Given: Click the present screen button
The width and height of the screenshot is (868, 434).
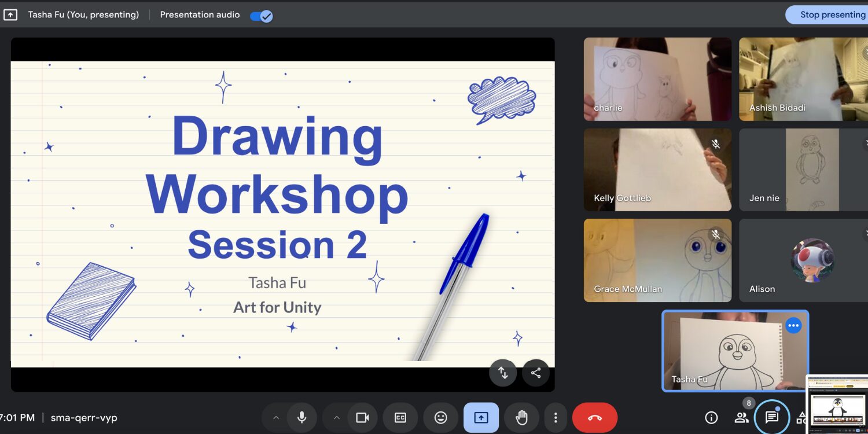Looking at the screenshot, I should (481, 418).
